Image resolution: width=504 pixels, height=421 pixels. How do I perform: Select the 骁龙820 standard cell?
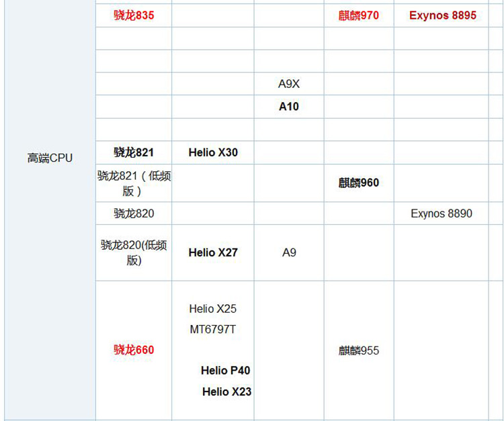coord(134,214)
